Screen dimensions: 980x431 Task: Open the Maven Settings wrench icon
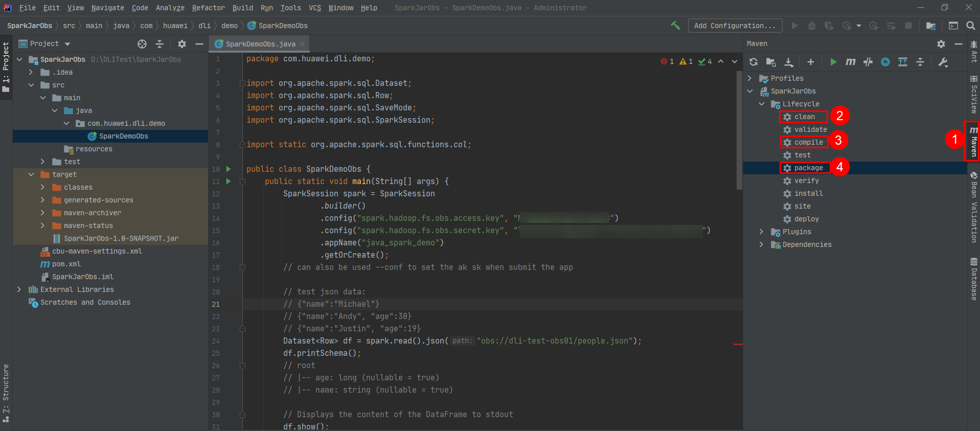point(943,62)
